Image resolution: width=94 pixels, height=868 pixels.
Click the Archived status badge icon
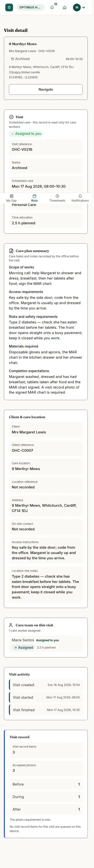pyautogui.click(x=13, y=59)
